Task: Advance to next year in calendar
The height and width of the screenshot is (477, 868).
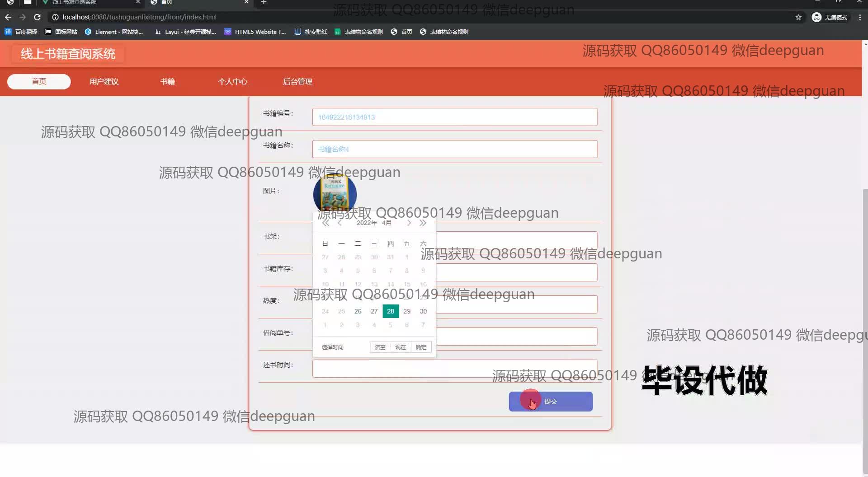Action: 423,223
